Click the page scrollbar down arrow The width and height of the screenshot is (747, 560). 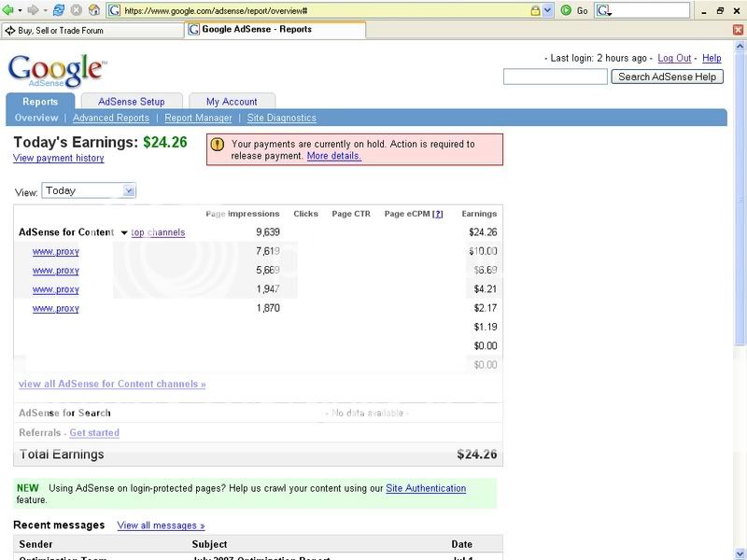click(740, 554)
